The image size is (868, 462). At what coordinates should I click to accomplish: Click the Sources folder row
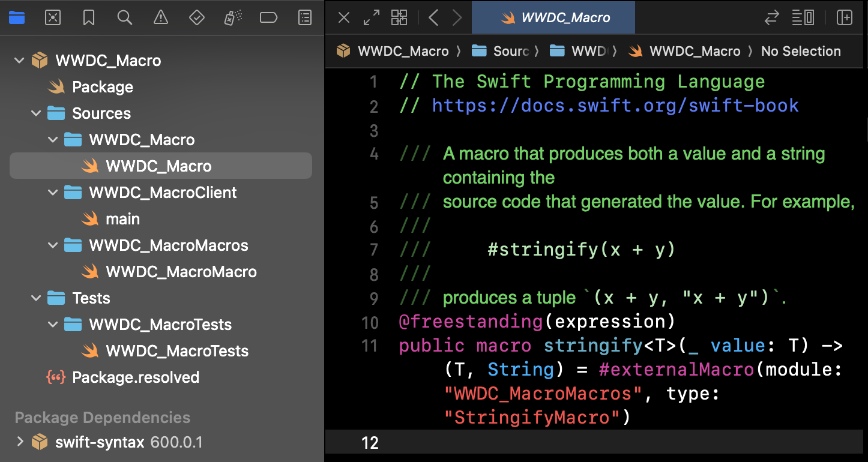(161, 113)
